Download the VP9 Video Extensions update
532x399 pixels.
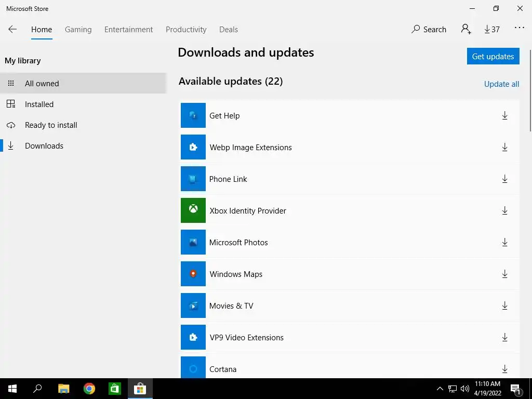[x=504, y=337]
